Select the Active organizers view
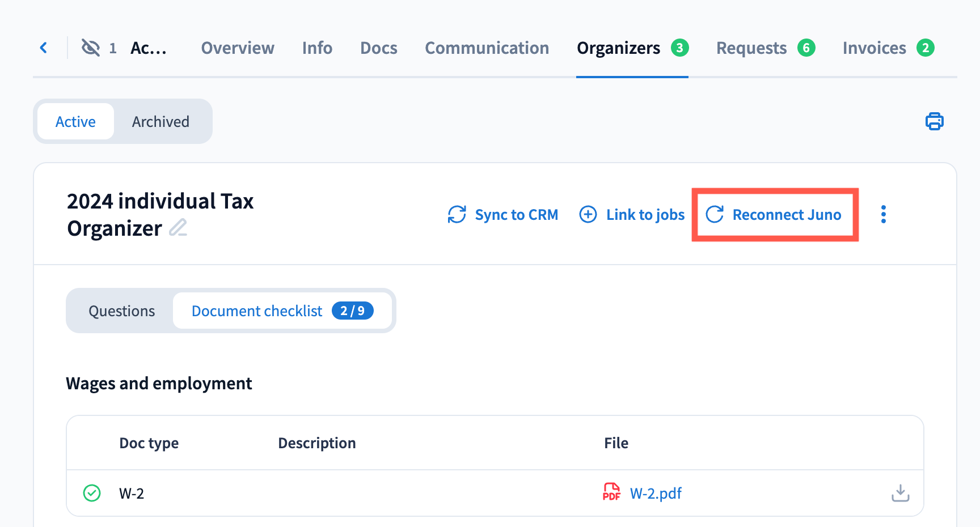Screen dimensions: 980x527 point(75,122)
